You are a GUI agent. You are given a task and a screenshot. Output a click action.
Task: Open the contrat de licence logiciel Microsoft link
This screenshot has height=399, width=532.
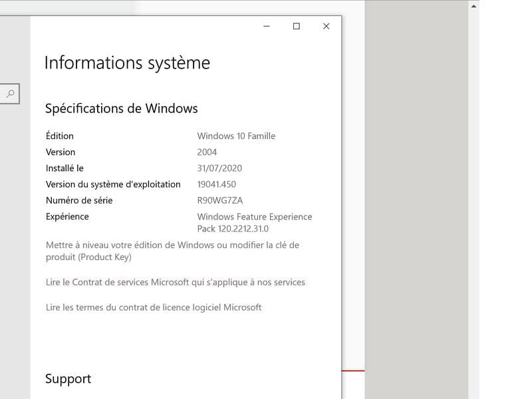[154, 307]
